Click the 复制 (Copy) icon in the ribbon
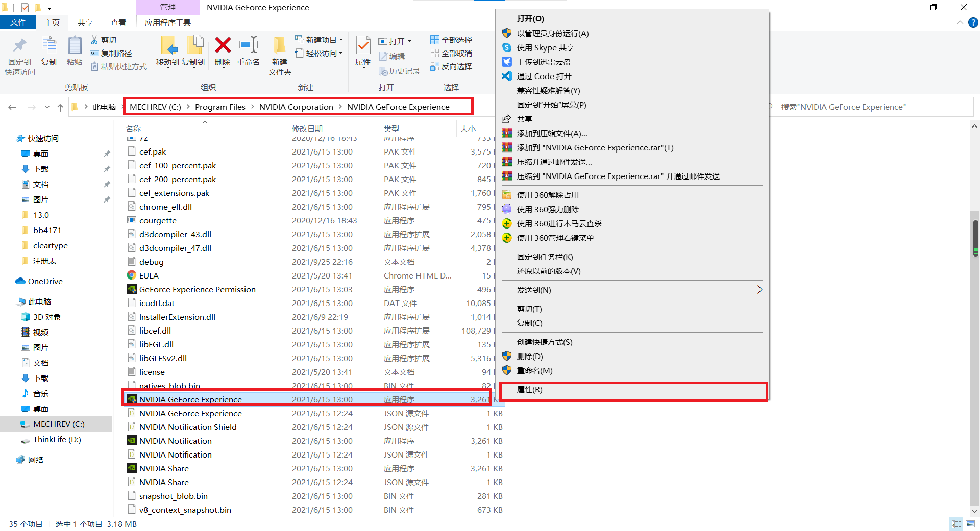Viewport: 980px width, 531px height. (x=49, y=51)
